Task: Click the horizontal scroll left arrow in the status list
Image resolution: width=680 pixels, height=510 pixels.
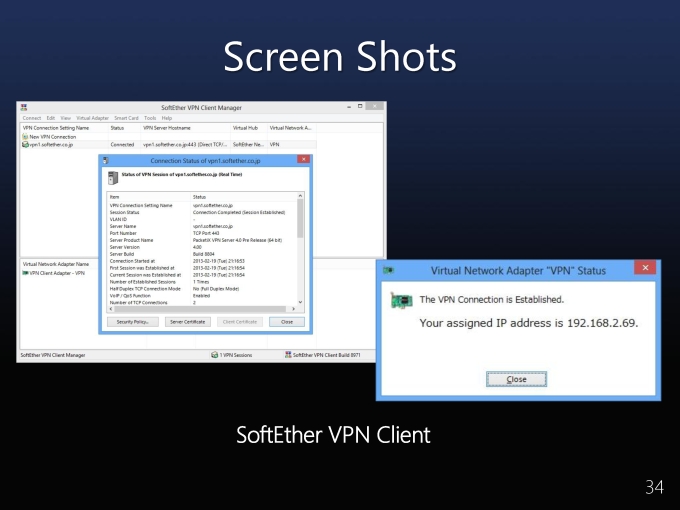Action: tap(111, 309)
